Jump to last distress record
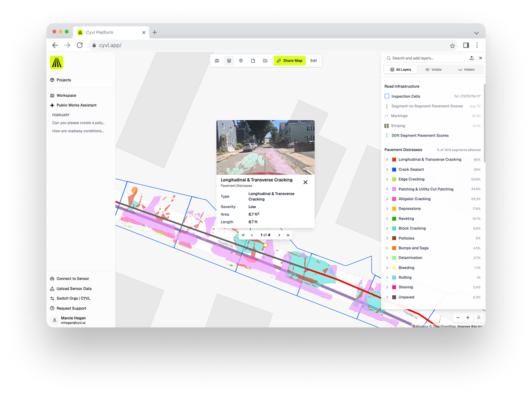Image resolution: width=532 pixels, height=397 pixels. pos(288,235)
